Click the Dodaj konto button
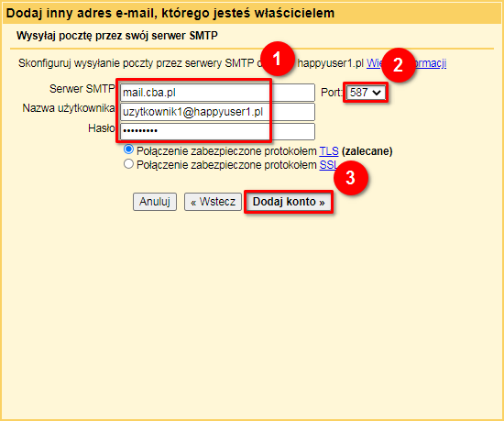 coord(289,202)
